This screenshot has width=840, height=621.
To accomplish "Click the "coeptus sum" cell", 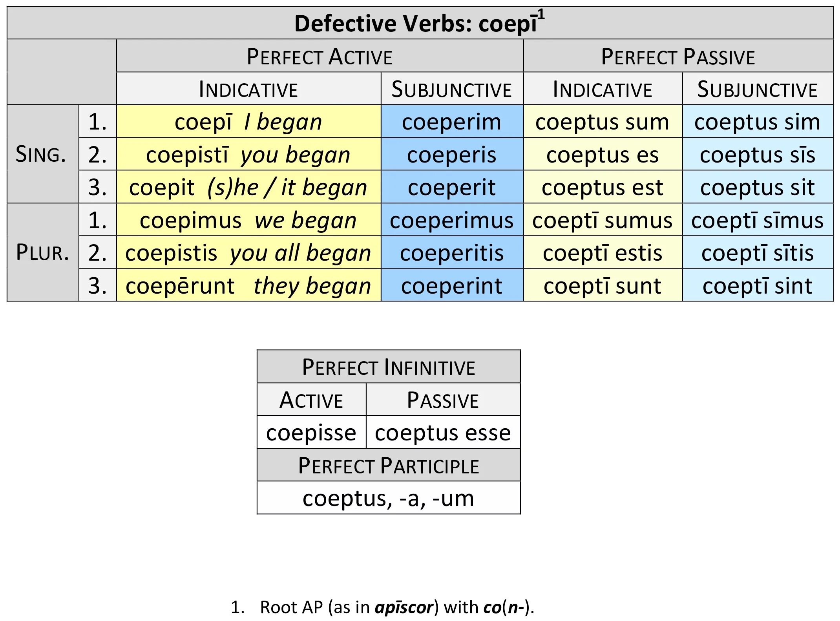I will [x=602, y=122].
